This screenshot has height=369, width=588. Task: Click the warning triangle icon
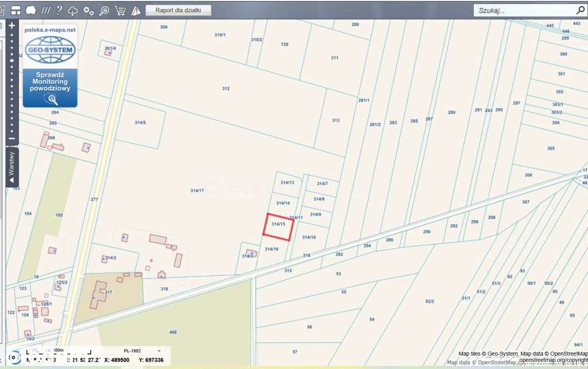136,10
